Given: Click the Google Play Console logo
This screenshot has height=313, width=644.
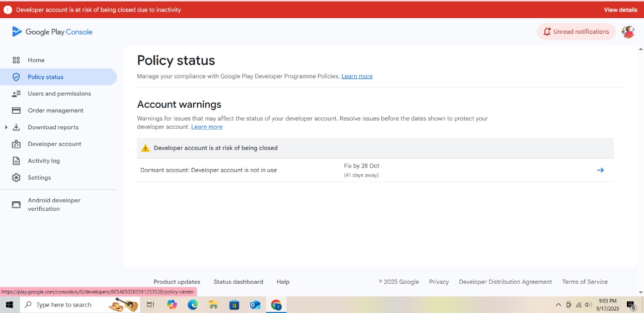Looking at the screenshot, I should [x=52, y=32].
